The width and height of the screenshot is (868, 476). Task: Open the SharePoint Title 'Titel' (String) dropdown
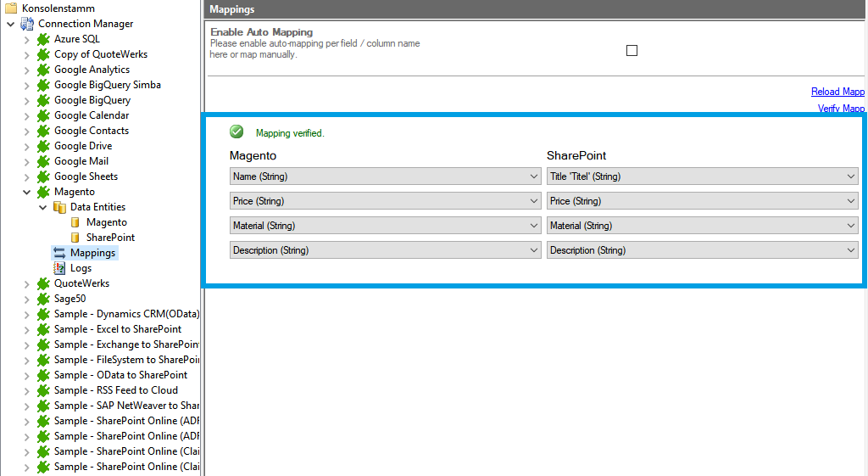703,176
